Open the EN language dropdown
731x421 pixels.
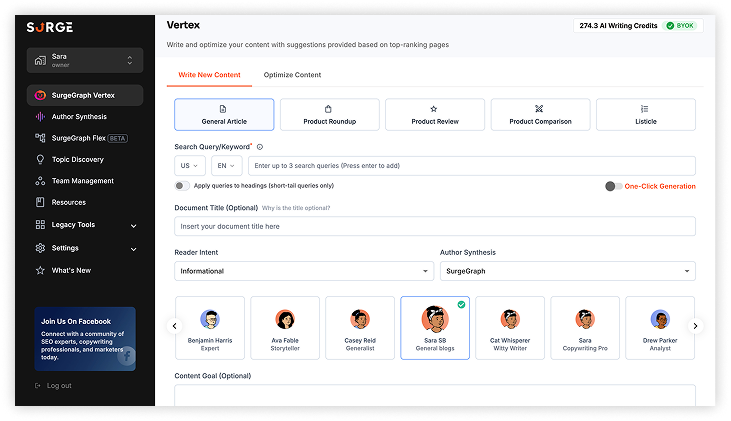pos(226,166)
